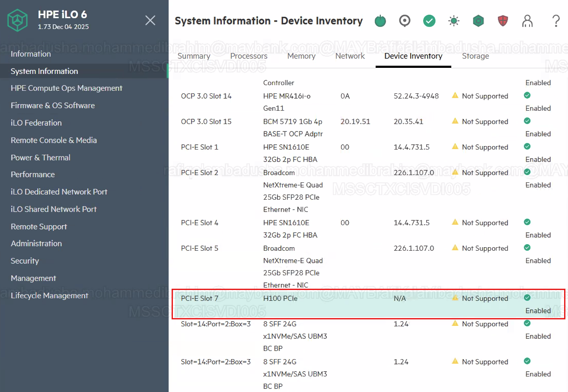Switch to the Storage tab
The width and height of the screenshot is (568, 392).
tap(475, 56)
